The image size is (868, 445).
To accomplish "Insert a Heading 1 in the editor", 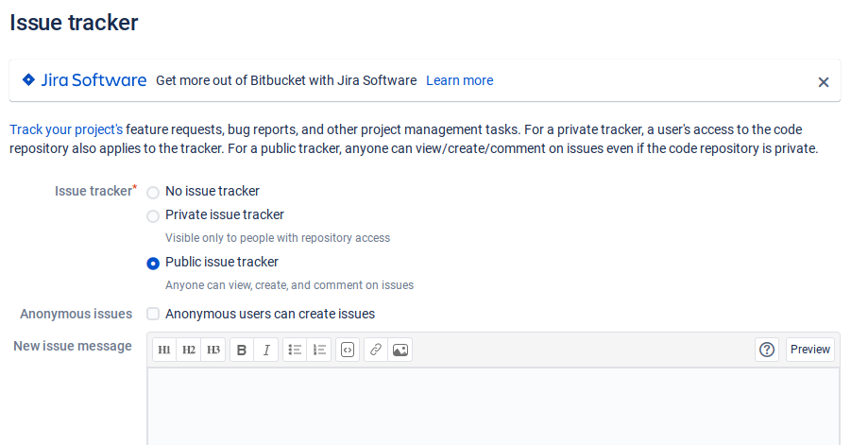I will pos(164,350).
